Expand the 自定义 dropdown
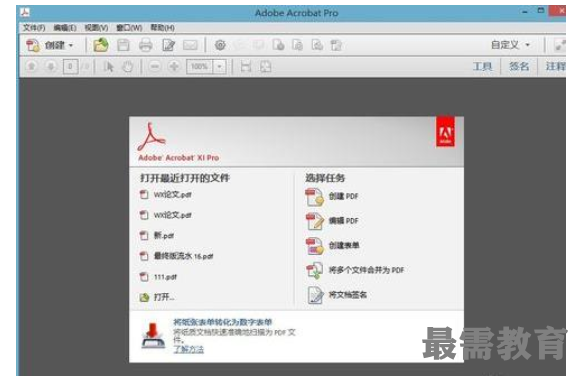This screenshot has height=383, width=574. pos(510,45)
